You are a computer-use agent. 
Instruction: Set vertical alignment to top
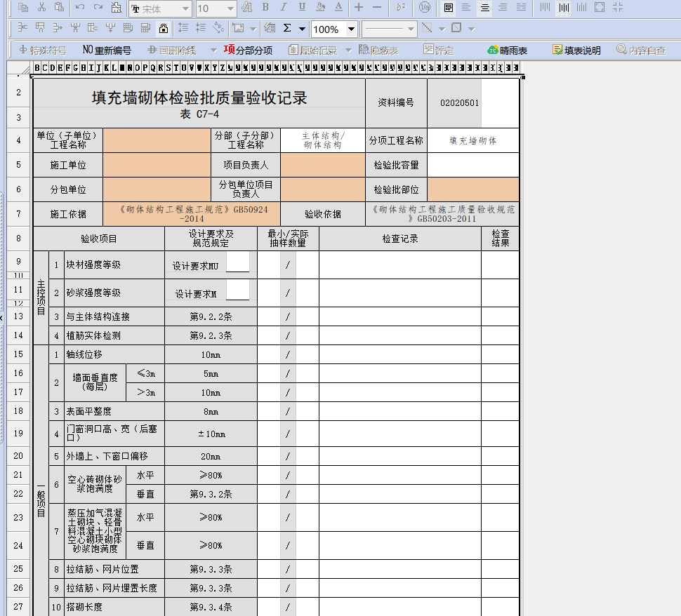pyautogui.click(x=545, y=8)
